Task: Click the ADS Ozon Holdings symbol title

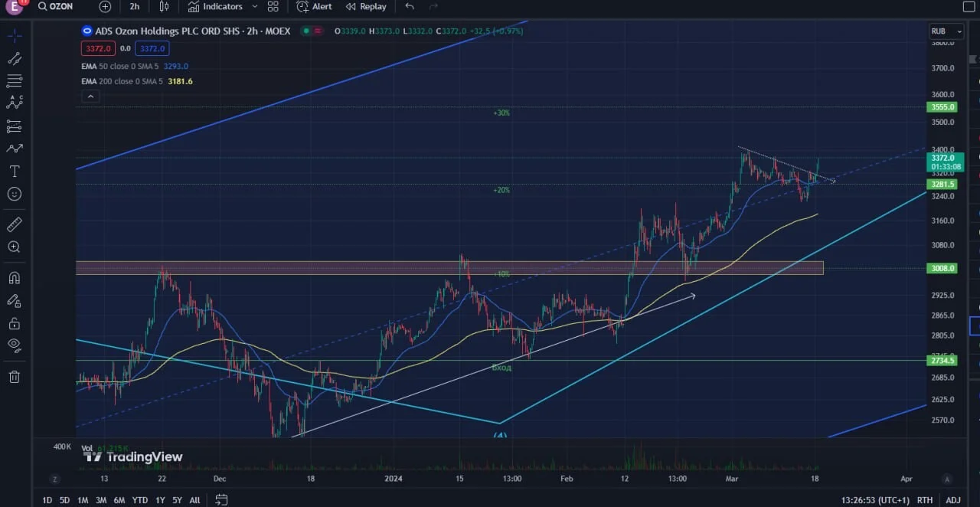Action: (194, 31)
